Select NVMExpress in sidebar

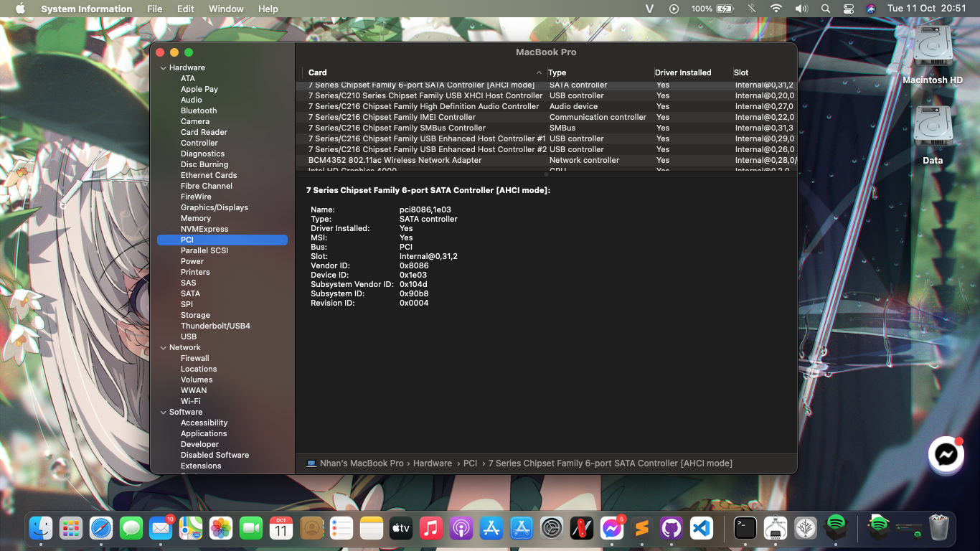tap(204, 229)
